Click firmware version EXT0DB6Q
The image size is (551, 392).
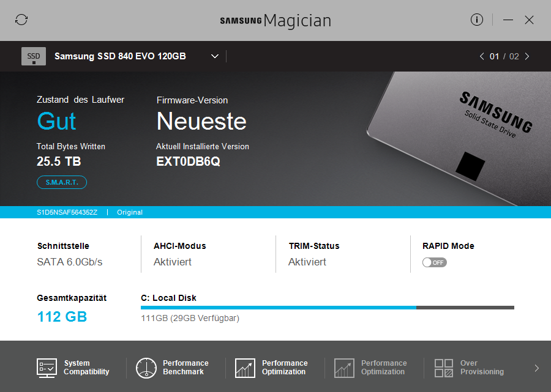pos(188,161)
